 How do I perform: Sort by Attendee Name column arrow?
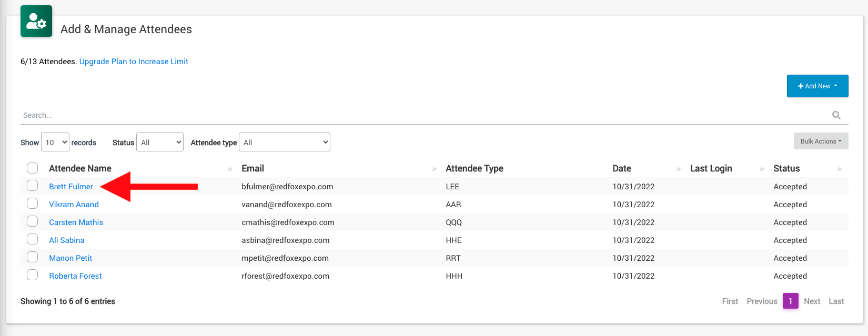point(230,169)
